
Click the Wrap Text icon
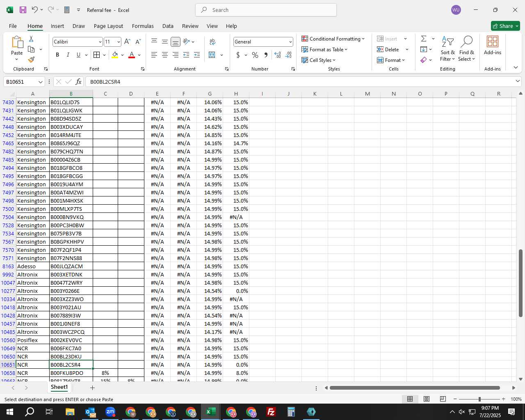click(x=212, y=42)
